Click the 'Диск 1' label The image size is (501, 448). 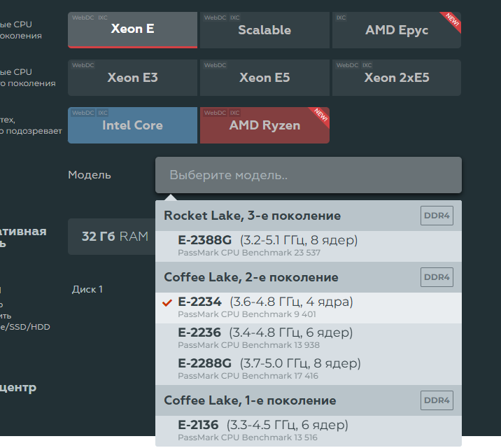87,289
